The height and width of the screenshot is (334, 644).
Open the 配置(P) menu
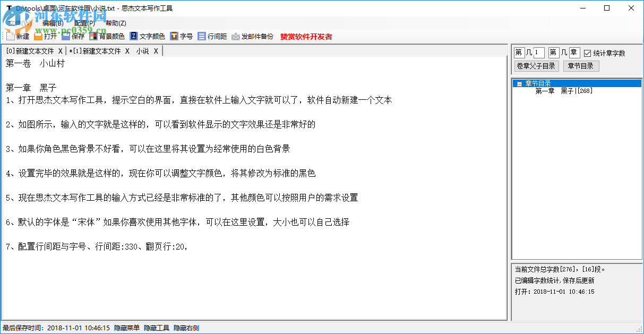click(x=84, y=23)
